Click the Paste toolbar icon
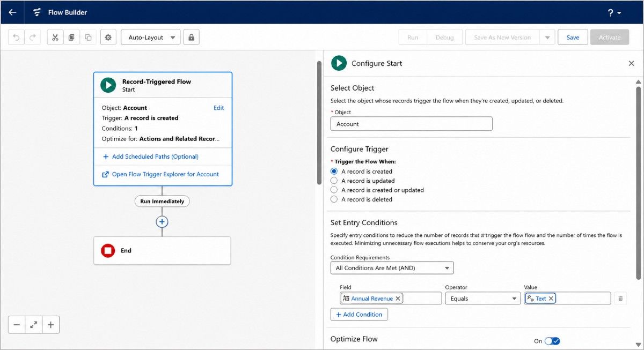 [x=88, y=38]
